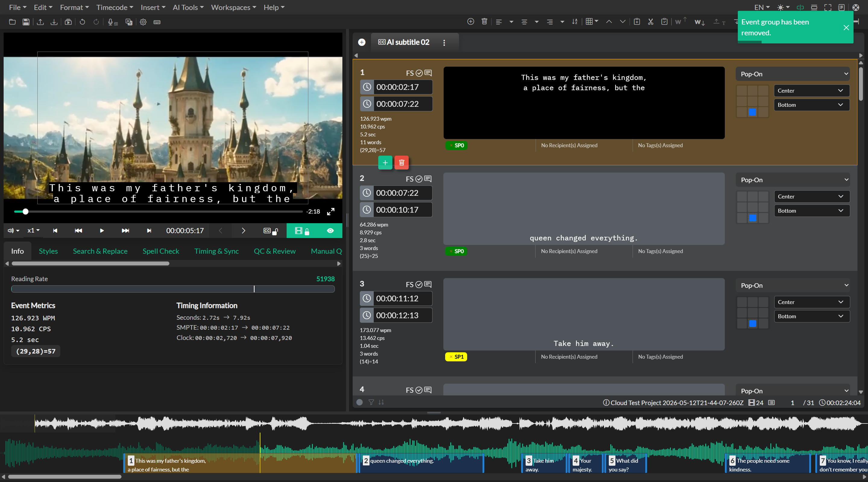Open the File menu
868x482 pixels.
17,8
